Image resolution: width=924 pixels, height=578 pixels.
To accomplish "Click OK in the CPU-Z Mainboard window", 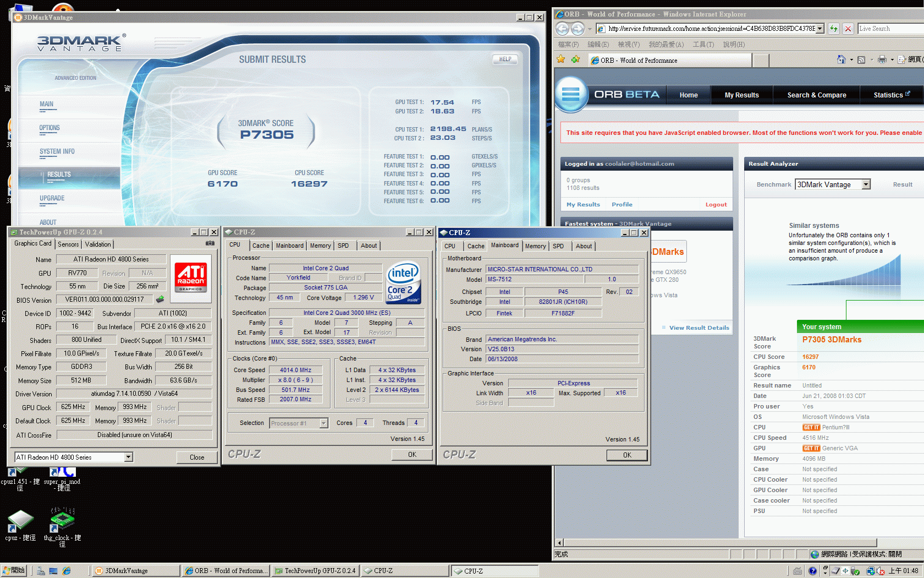I will (x=627, y=455).
